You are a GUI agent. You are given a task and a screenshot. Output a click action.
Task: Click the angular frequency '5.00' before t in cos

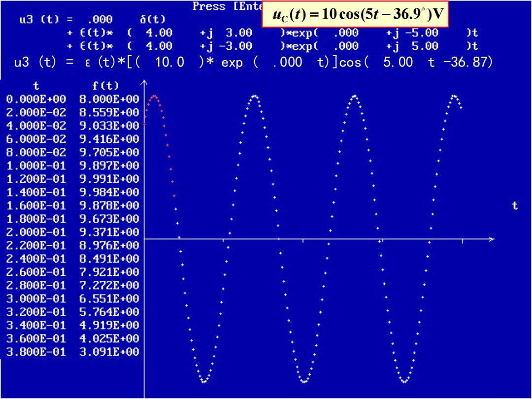tap(398, 63)
